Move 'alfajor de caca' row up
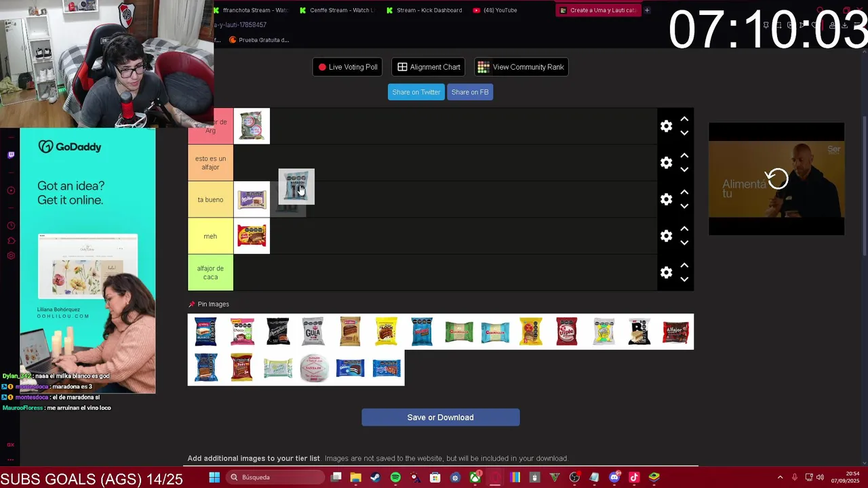868x488 pixels. click(684, 266)
